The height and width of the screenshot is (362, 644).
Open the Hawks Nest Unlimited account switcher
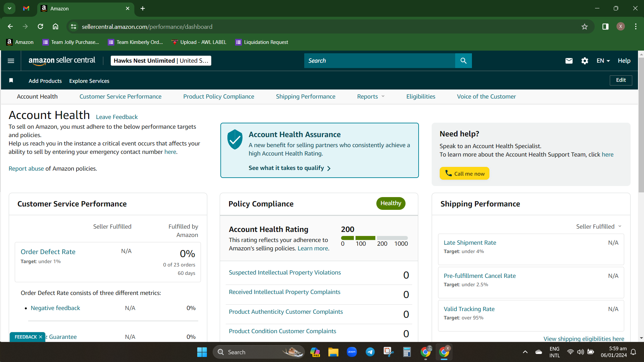(161, 61)
